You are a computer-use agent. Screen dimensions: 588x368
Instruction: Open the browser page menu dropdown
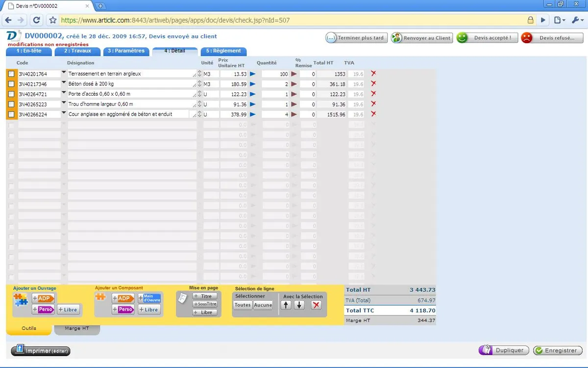[559, 20]
